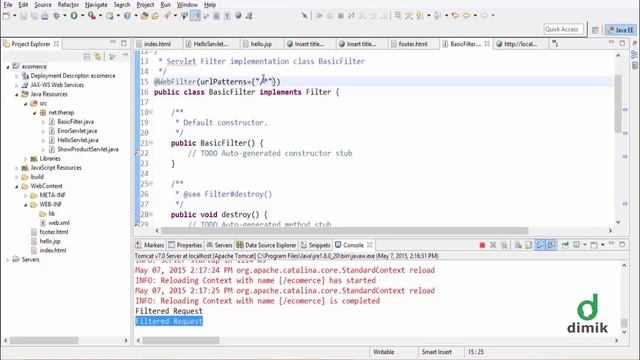640x360 pixels.
Task: Click the Pin Console icon
Action: tap(565, 245)
